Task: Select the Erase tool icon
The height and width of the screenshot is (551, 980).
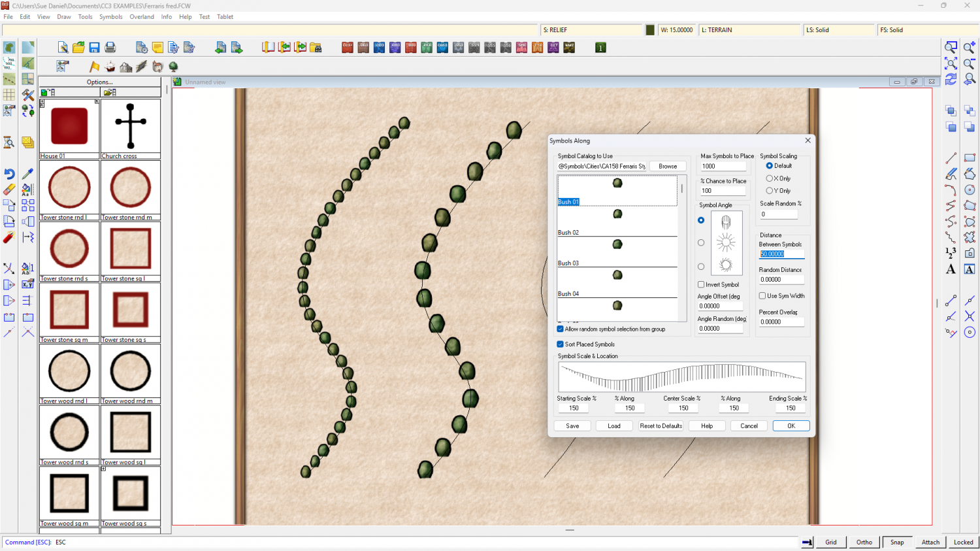Action: (x=9, y=190)
